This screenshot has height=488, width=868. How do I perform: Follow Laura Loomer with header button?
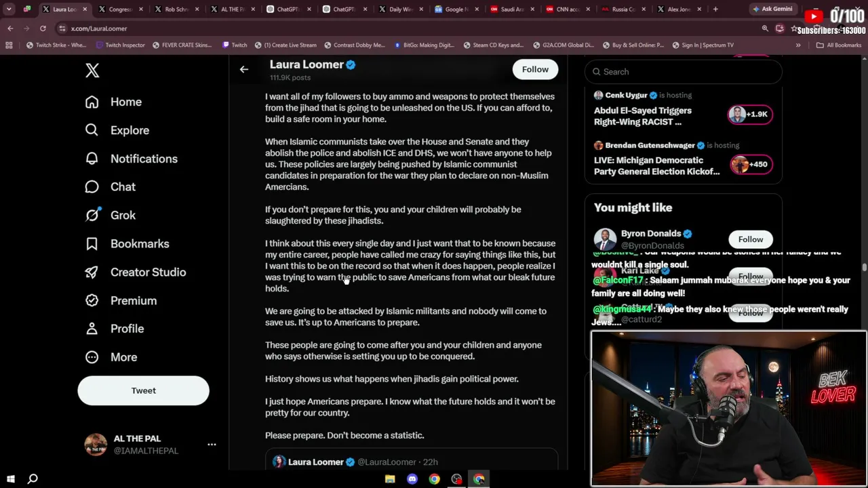[x=535, y=69]
